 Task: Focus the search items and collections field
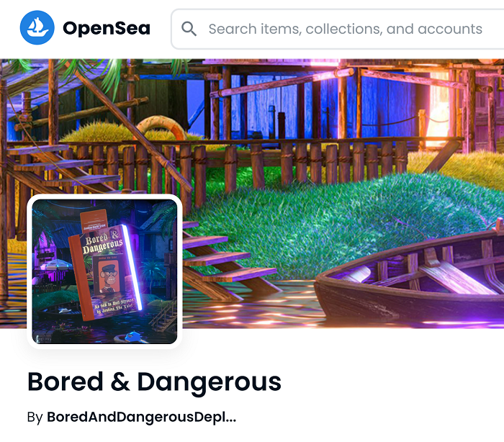[x=338, y=29]
